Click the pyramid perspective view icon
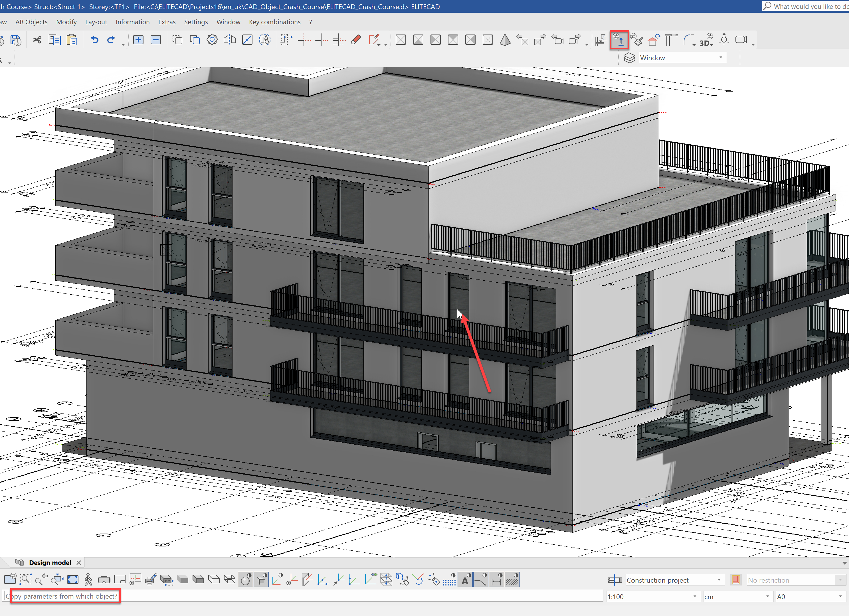The width and height of the screenshot is (849, 616). [x=505, y=40]
